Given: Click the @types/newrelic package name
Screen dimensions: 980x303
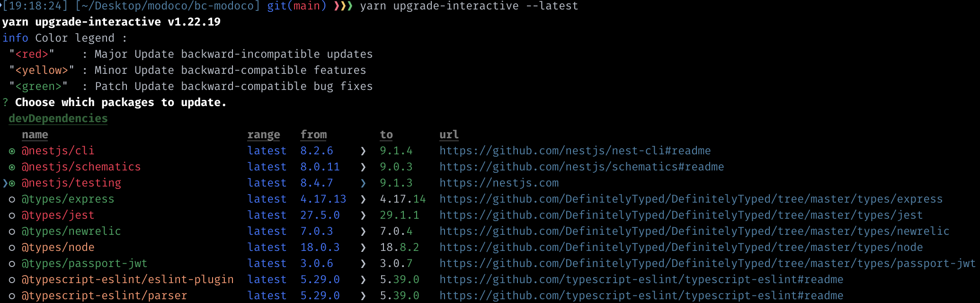Looking at the screenshot, I should tap(71, 231).
